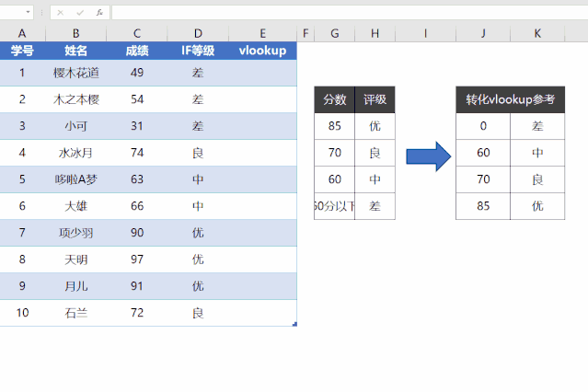588x392 pixels.
Task: Select column E header
Action: coord(262,34)
